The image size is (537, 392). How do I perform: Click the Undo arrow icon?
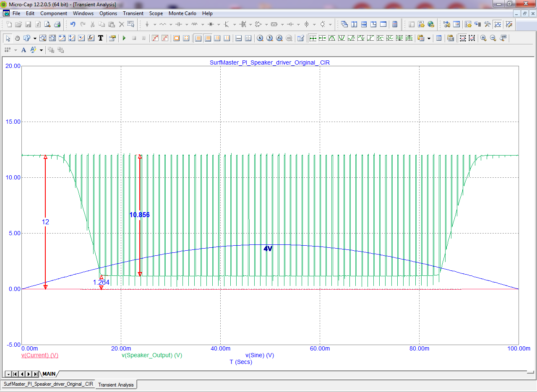coord(73,24)
